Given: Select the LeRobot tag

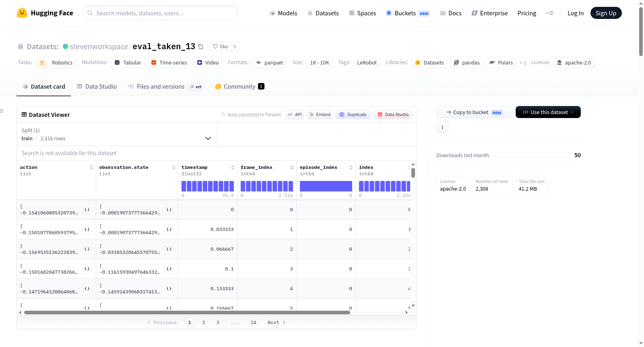Looking at the screenshot, I should point(367,62).
